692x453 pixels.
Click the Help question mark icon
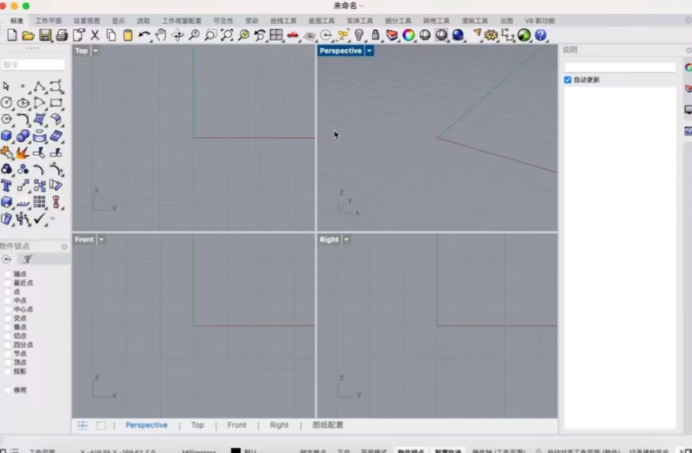540,35
